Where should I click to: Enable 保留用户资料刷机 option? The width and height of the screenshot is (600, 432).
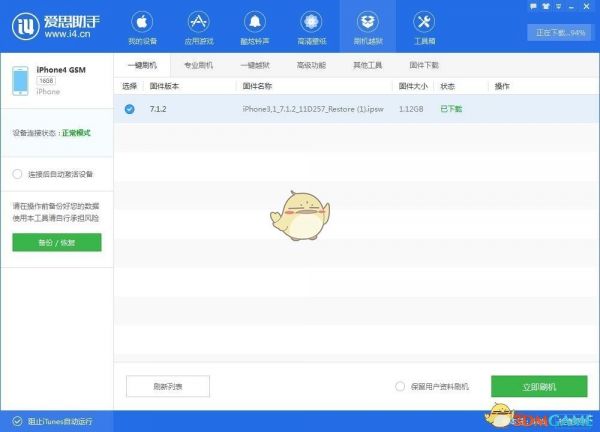click(x=400, y=386)
